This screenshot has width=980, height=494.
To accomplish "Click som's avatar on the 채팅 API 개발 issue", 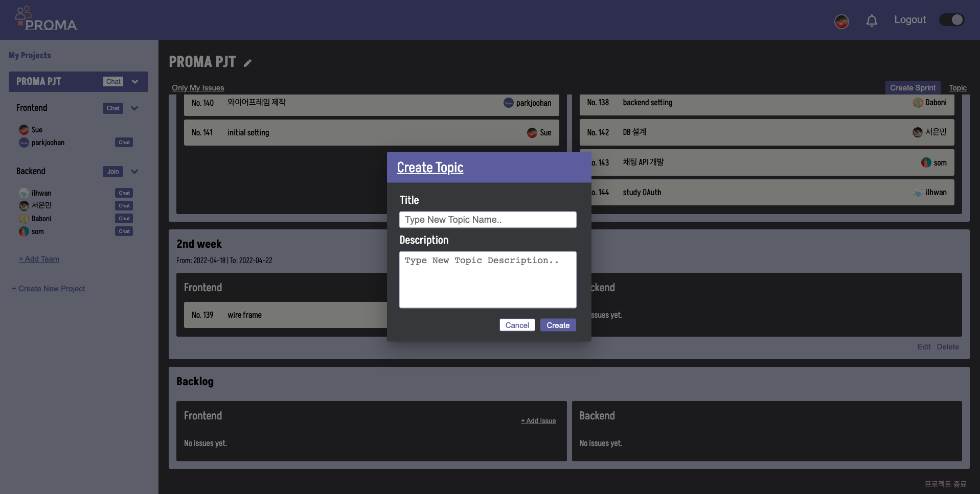I will (925, 162).
